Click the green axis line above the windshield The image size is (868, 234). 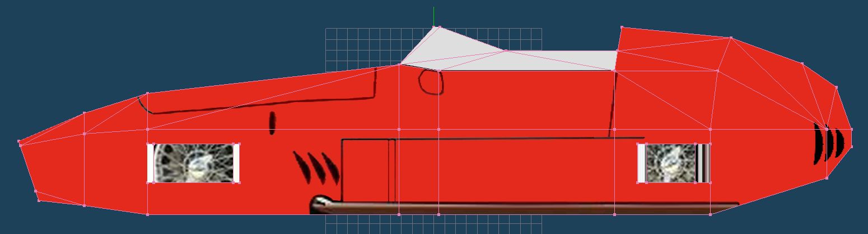pyautogui.click(x=434, y=16)
